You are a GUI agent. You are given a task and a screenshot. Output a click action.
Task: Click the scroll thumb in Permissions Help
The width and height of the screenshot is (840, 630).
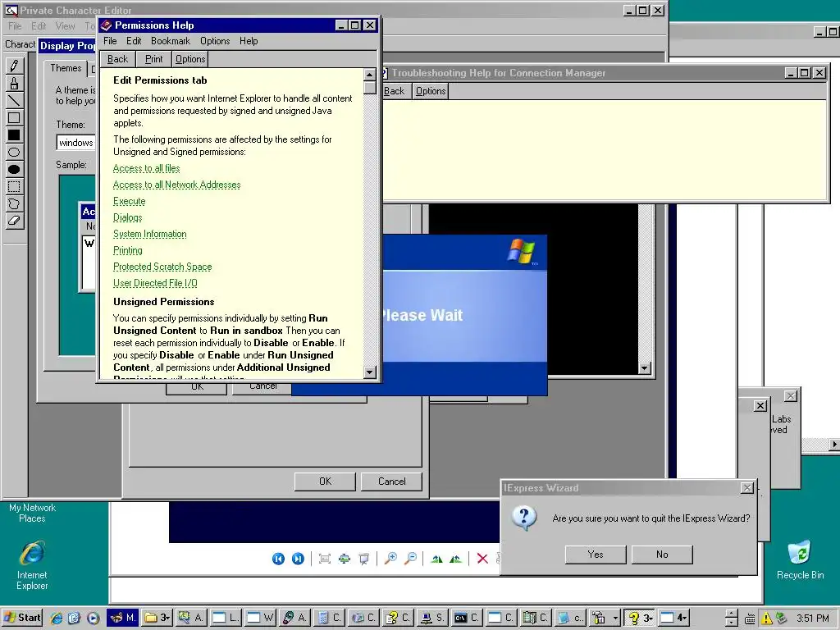370,87
